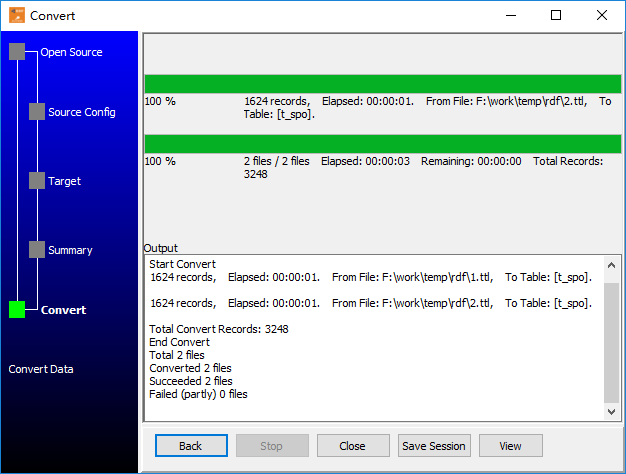Maximize the Convert window
The image size is (626, 474).
556,16
